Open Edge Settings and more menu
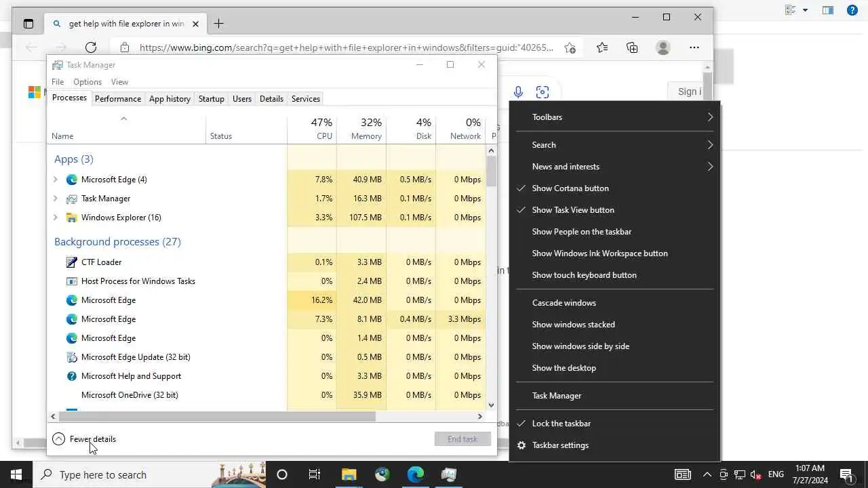The height and width of the screenshot is (488, 868). click(694, 47)
